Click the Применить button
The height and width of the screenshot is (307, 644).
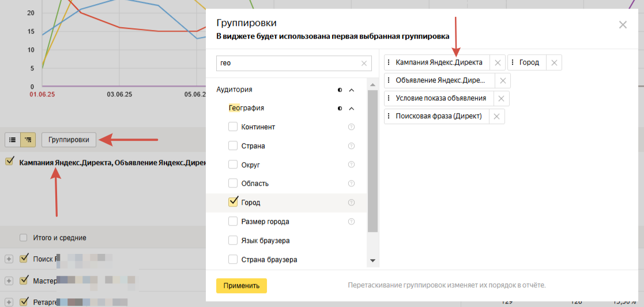pyautogui.click(x=242, y=286)
